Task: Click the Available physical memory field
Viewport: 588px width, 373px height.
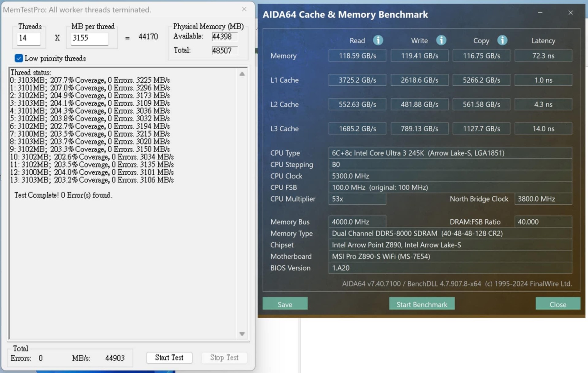Action: pyautogui.click(x=224, y=37)
